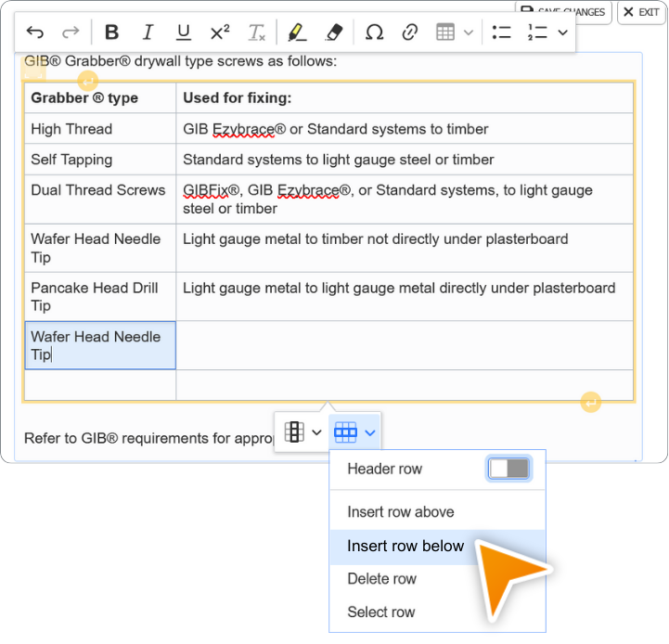Screen dimensions: 669x644
Task: Collapse the row options dropdown arrow
Action: point(370,432)
